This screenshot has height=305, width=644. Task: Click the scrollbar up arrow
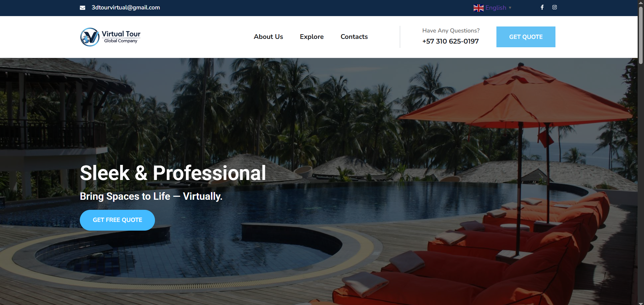(x=641, y=2)
